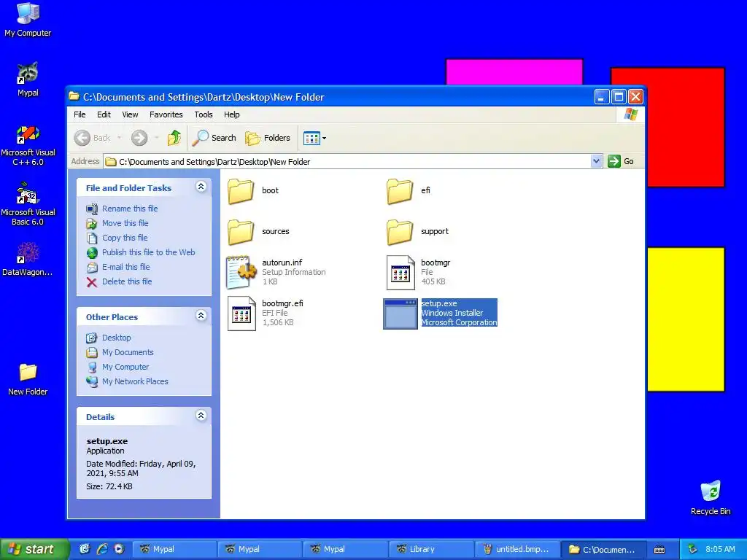Click the 8:05 AM clock
Screen dimensions: 747x560
tap(720, 549)
